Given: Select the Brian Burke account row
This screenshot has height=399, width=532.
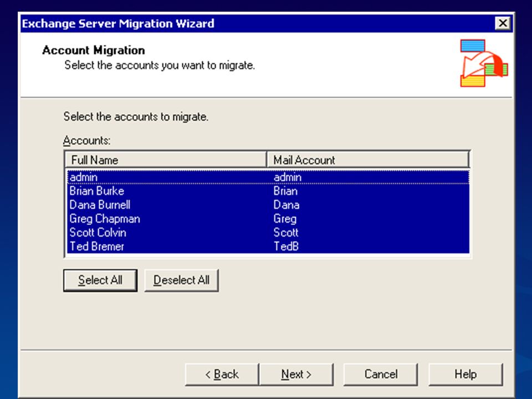Looking at the screenshot, I should click(268, 191).
